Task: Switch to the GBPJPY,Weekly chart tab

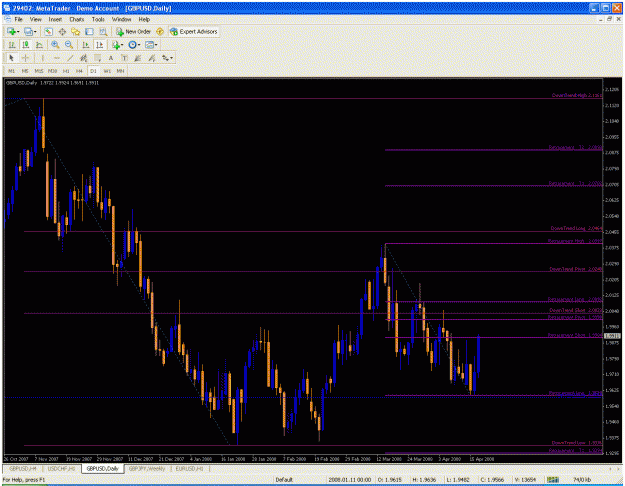Action: [x=147, y=468]
